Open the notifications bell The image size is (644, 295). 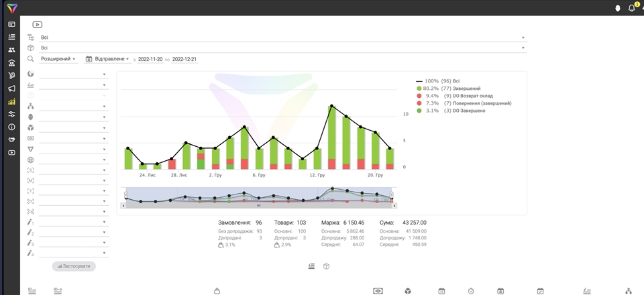631,8
